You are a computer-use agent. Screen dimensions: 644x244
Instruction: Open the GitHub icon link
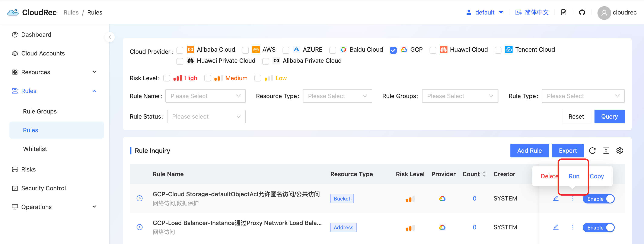[x=582, y=13]
